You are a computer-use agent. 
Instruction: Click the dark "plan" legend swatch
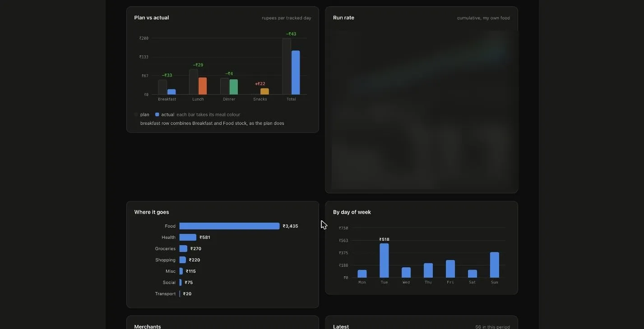136,114
